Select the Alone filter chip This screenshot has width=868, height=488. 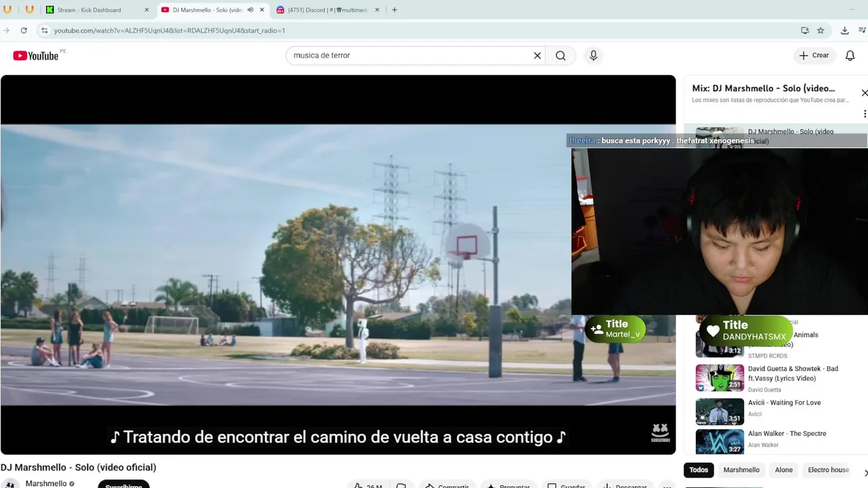pos(784,470)
